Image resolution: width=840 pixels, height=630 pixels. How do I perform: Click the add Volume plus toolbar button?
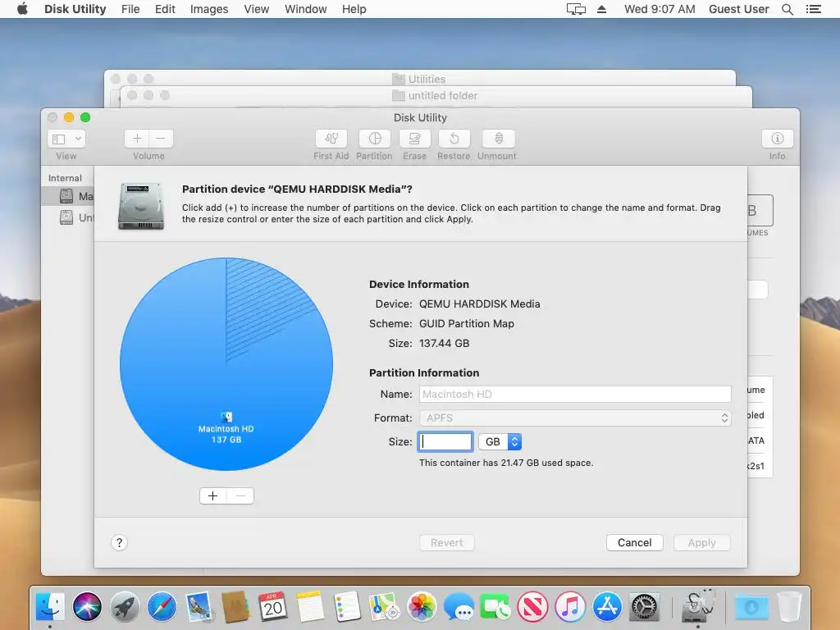coord(137,139)
